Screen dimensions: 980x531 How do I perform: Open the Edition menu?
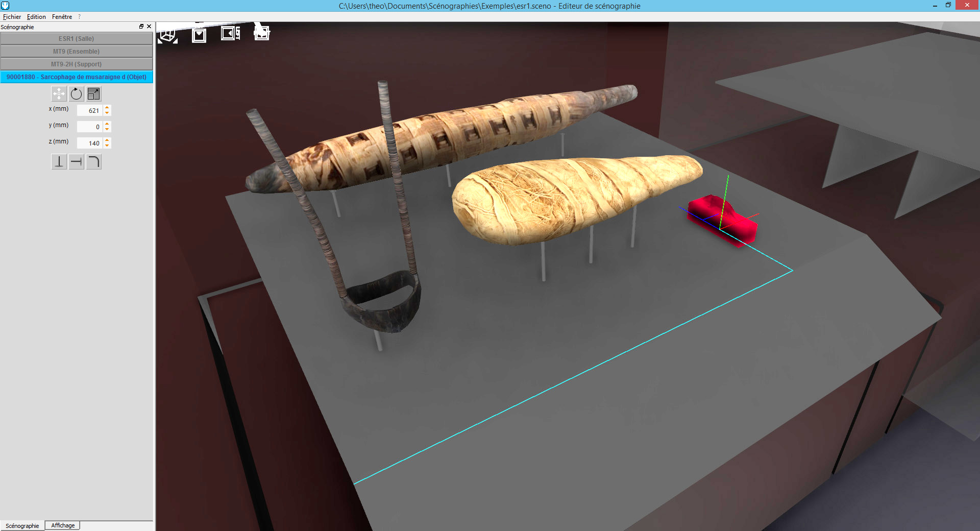[36, 17]
